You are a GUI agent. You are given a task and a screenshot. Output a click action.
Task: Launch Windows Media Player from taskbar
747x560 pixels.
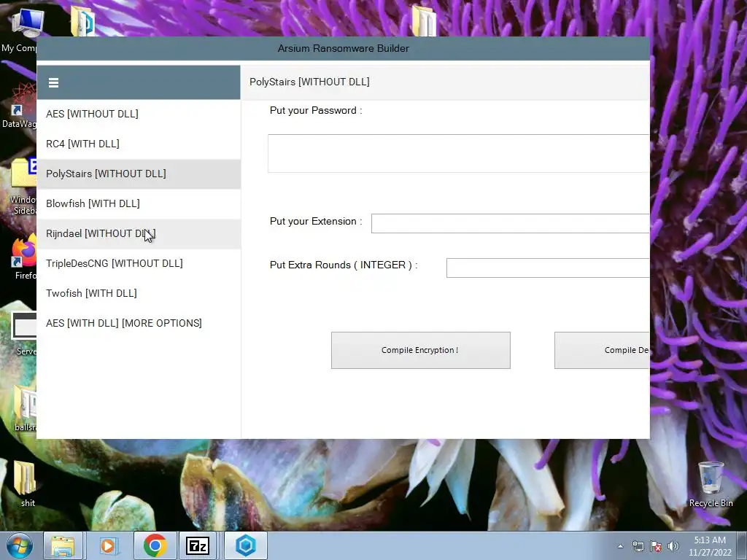[108, 545]
